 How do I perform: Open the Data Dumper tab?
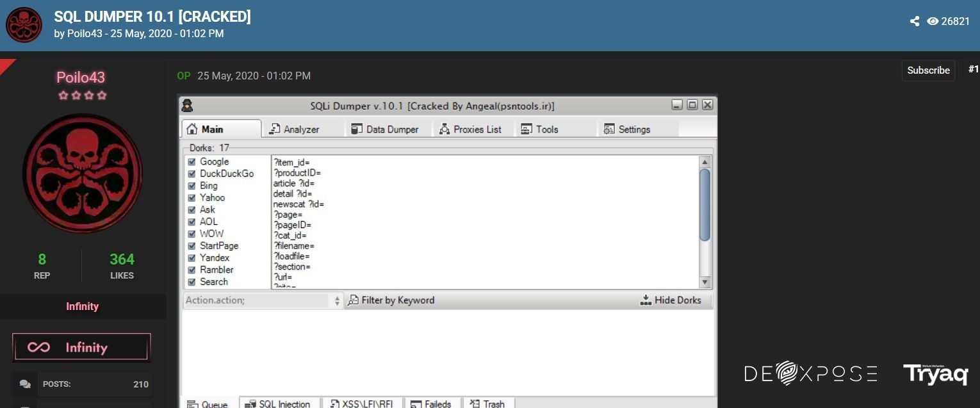click(384, 129)
